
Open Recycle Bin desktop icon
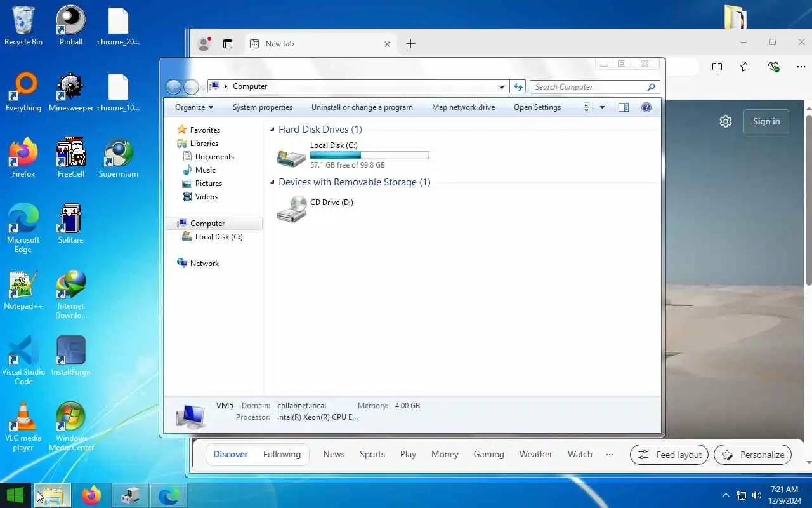(x=23, y=26)
